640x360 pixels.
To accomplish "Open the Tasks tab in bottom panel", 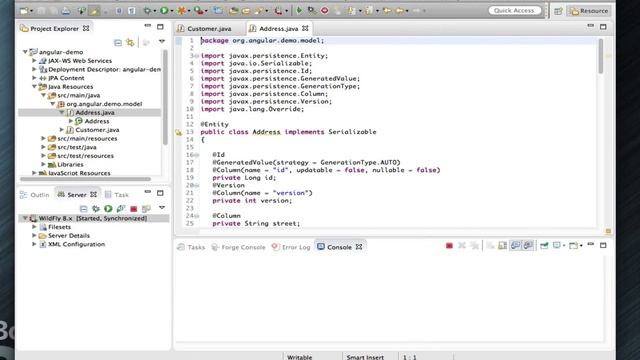I will point(191,247).
